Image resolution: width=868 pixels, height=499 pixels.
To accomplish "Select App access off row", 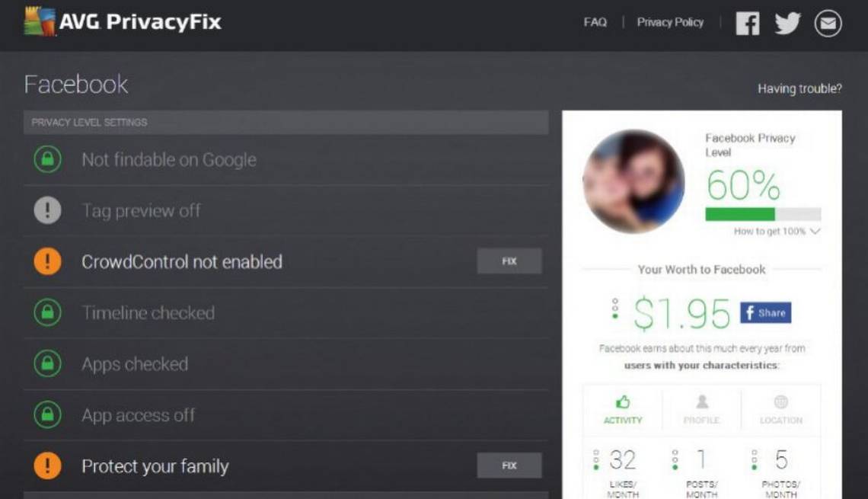I will tap(286, 415).
